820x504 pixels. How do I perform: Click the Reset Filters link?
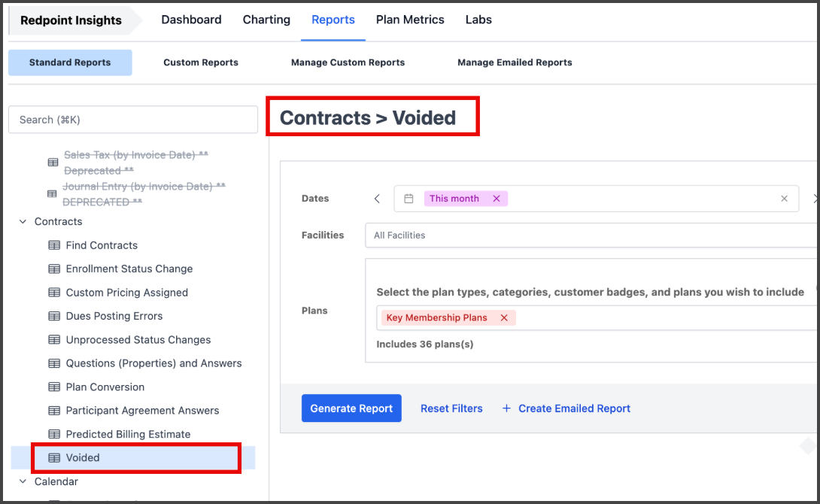click(x=452, y=408)
